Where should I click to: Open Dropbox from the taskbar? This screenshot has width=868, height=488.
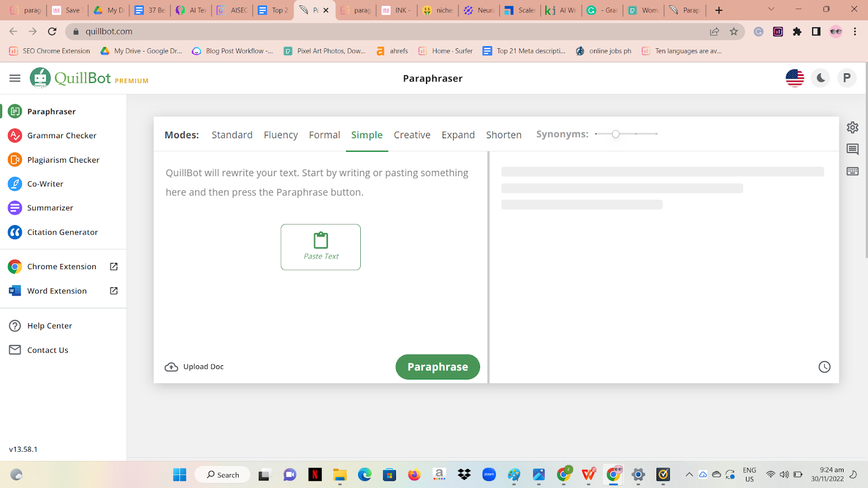(x=464, y=475)
